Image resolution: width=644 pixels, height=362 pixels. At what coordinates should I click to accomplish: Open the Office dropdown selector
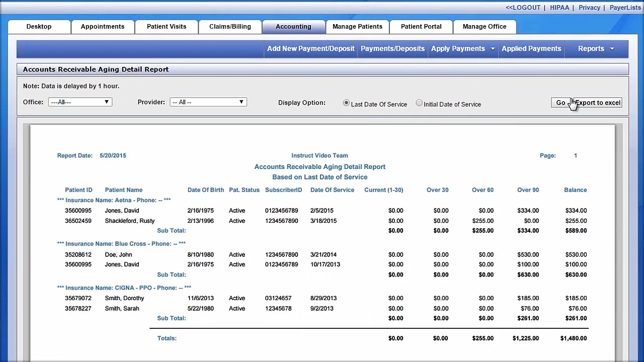[x=80, y=102]
